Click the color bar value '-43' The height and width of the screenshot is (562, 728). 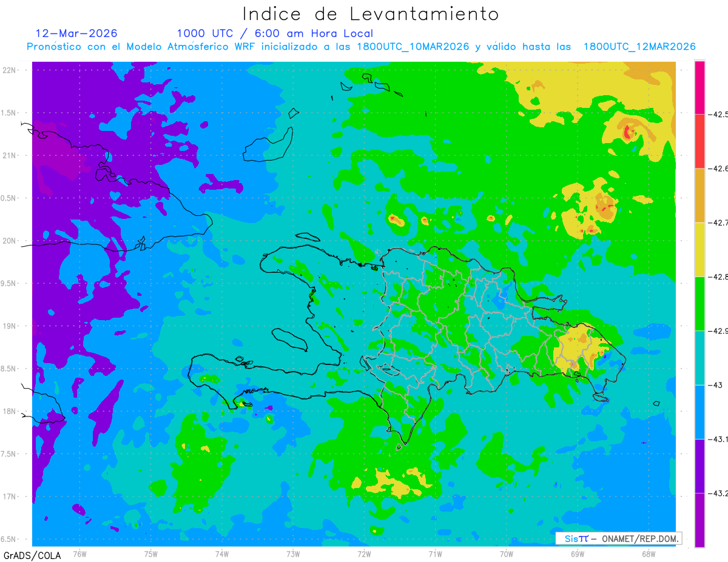coord(715,385)
